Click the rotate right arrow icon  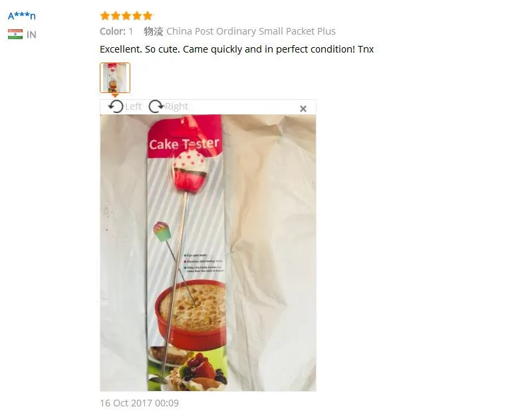coord(156,106)
